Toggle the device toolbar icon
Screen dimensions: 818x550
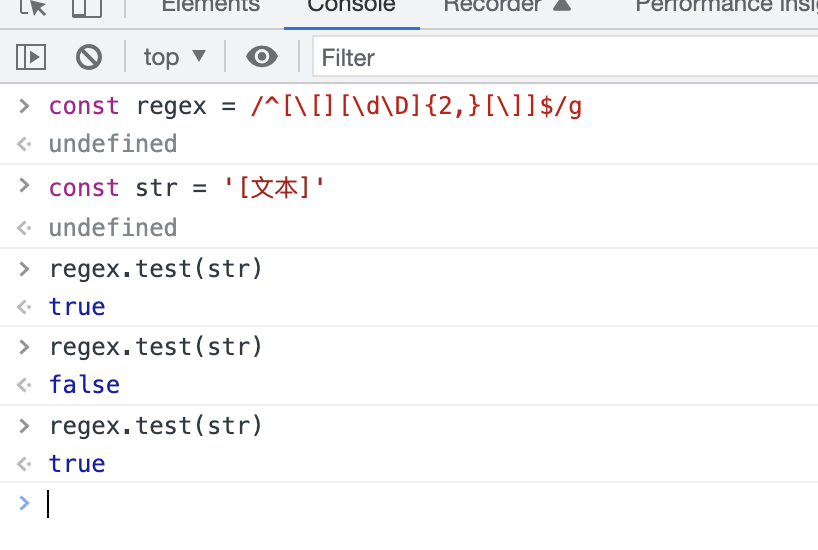click(88, 7)
